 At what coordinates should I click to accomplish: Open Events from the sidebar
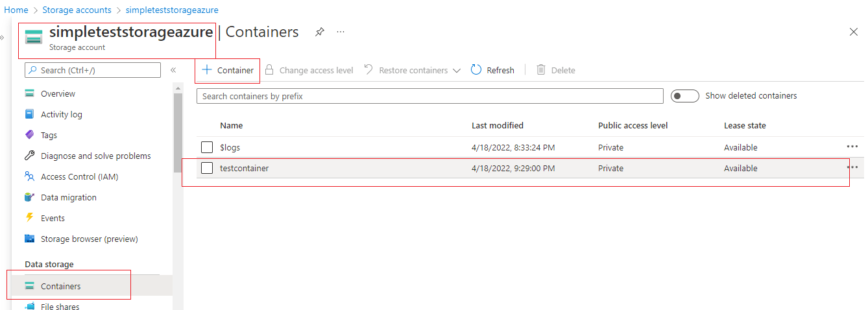point(53,218)
